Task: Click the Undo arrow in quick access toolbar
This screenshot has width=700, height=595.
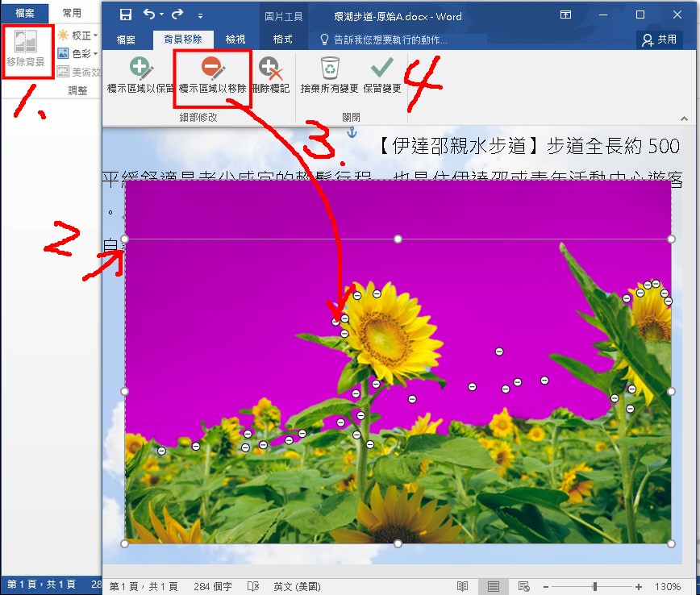Action: coord(149,15)
